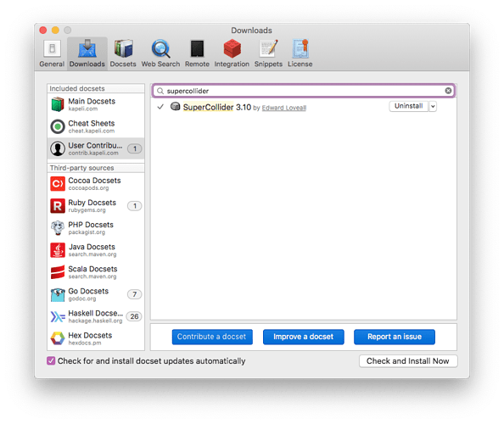Select Cocoa Docsets source
504x424 pixels.
coord(96,184)
